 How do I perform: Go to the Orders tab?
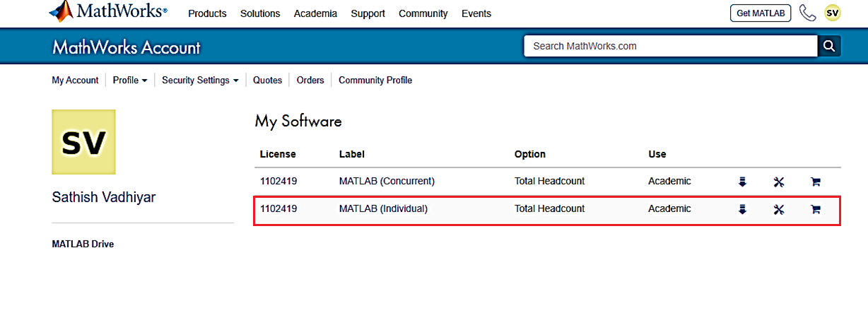[310, 81]
